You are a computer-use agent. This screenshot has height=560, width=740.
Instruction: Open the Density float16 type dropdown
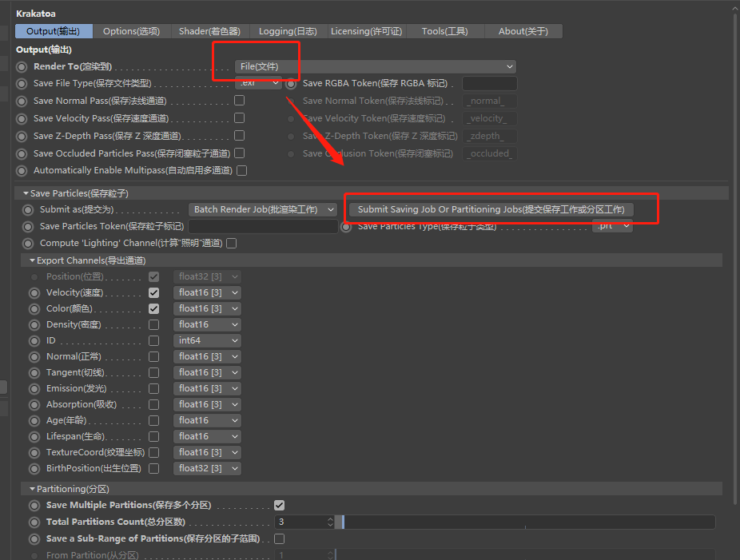click(207, 324)
